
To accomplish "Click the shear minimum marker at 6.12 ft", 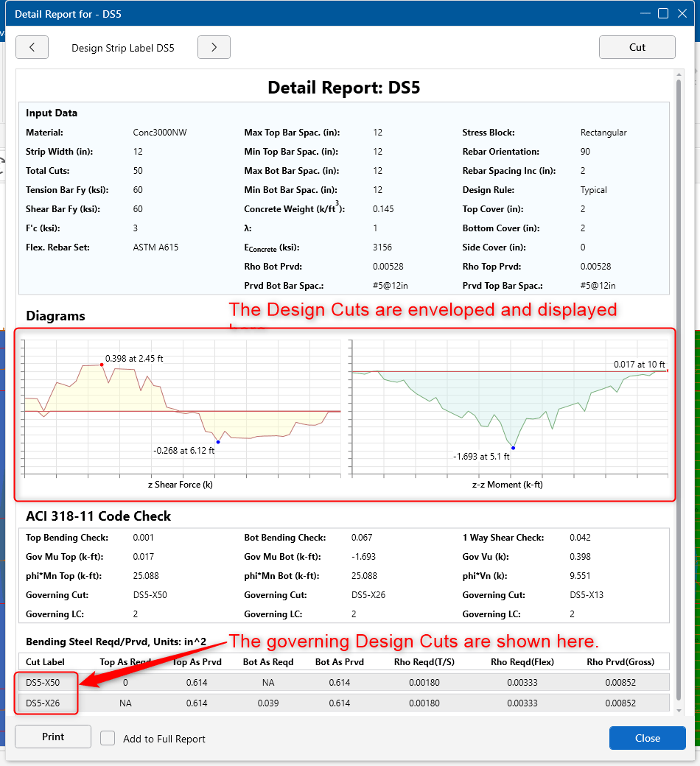I will tap(217, 442).
